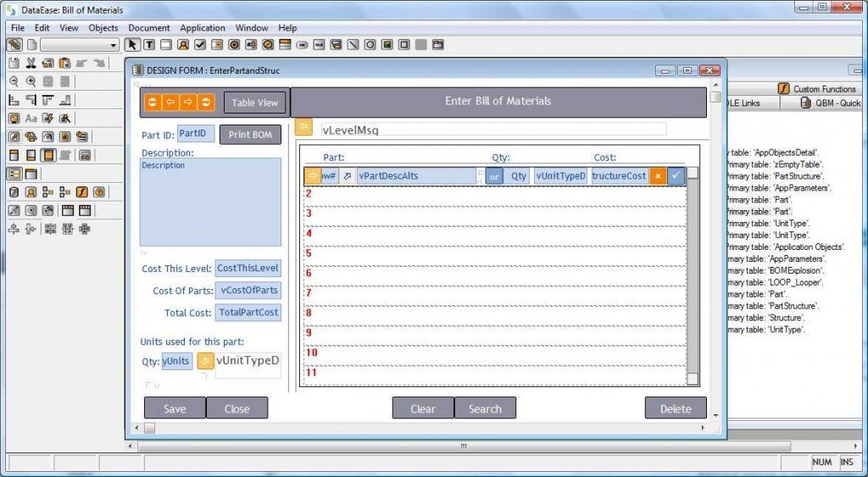Select the radio button object tool

[234, 45]
